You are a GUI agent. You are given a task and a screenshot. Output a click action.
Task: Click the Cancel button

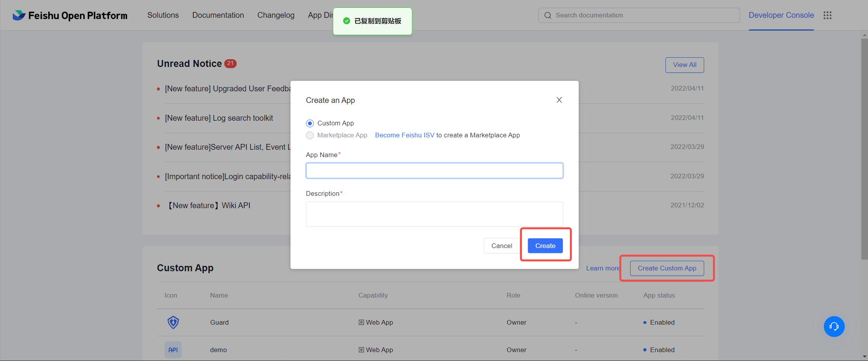[x=501, y=245]
